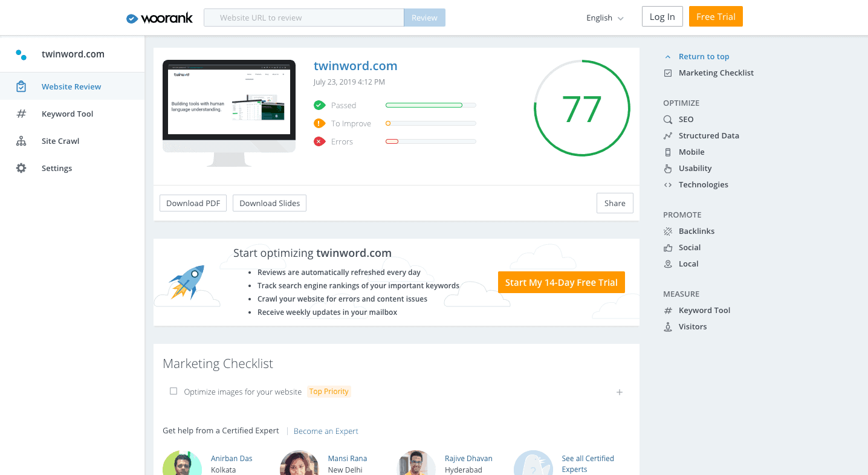Click the Log In button
868x475 pixels.
[x=662, y=16]
